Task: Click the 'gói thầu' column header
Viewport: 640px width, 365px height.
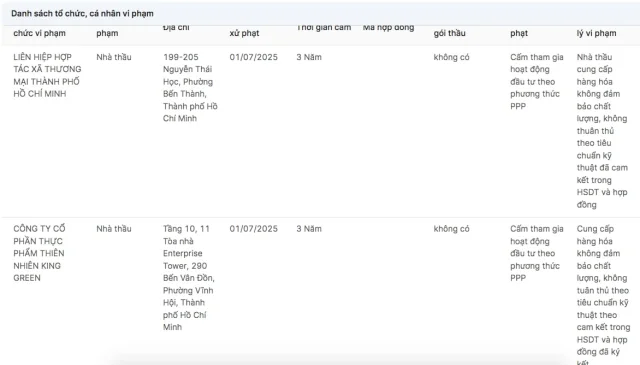Action: 449,33
